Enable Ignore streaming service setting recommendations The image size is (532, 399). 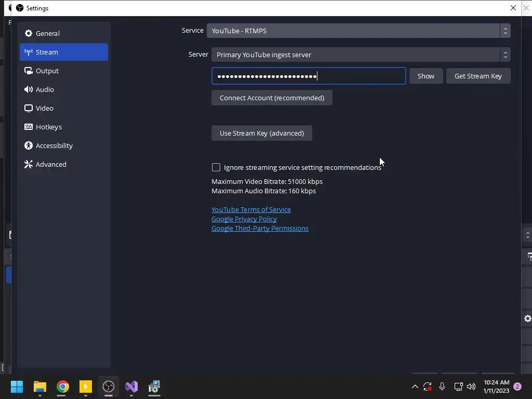tap(216, 167)
